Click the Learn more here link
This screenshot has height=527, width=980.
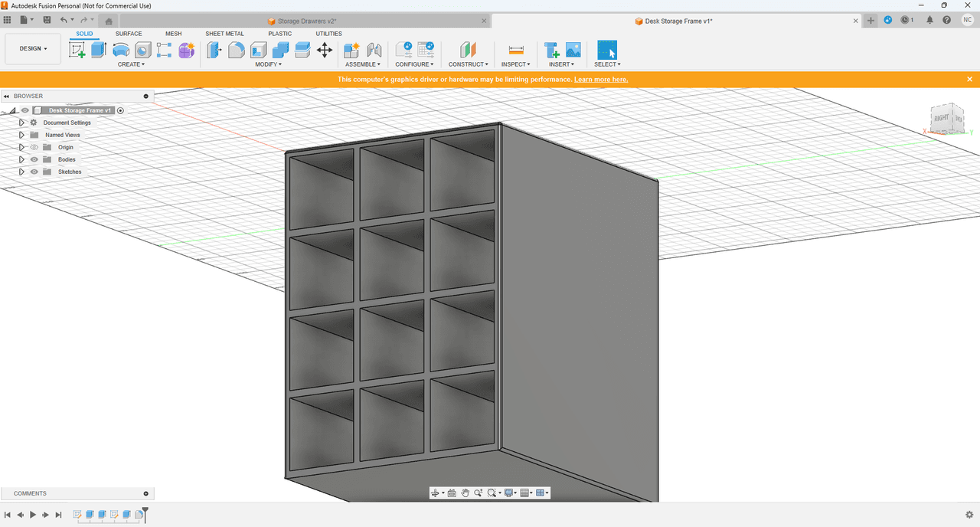pyautogui.click(x=601, y=80)
